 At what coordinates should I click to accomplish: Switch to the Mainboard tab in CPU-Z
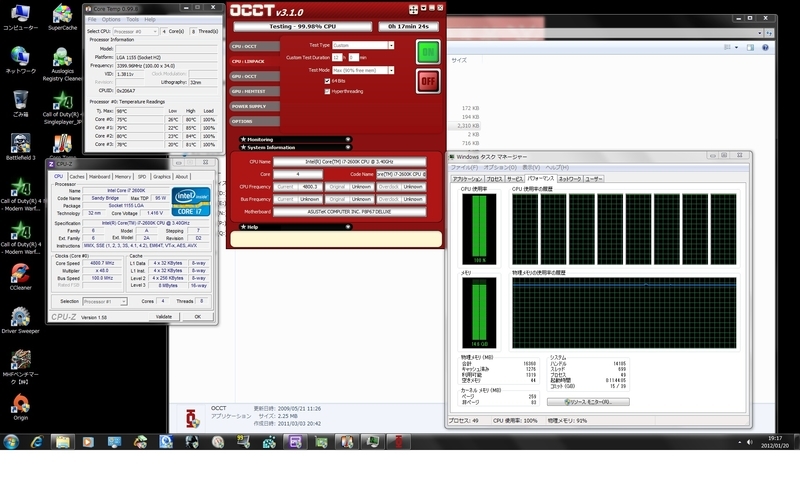pyautogui.click(x=99, y=177)
